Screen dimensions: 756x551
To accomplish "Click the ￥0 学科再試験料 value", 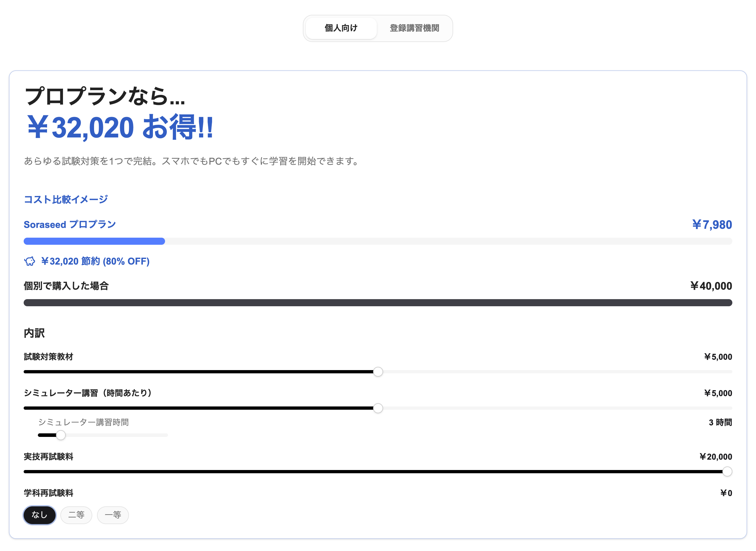I will (726, 493).
